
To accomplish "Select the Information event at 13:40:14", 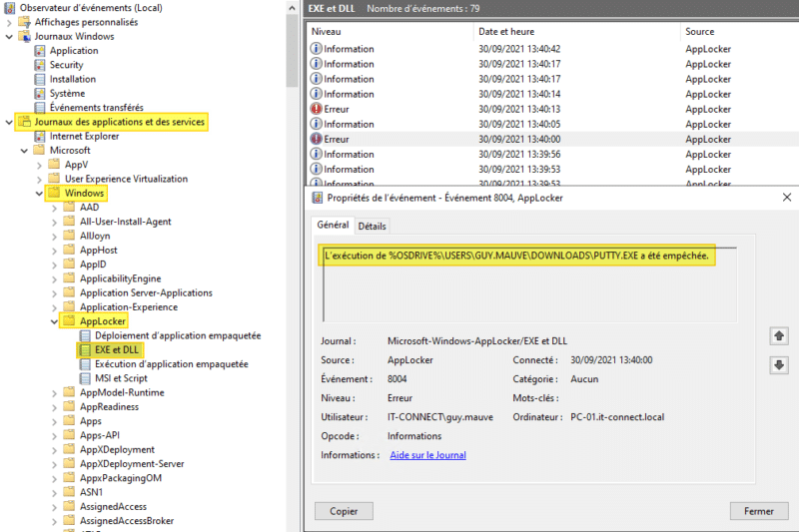I will pyautogui.click(x=552, y=94).
